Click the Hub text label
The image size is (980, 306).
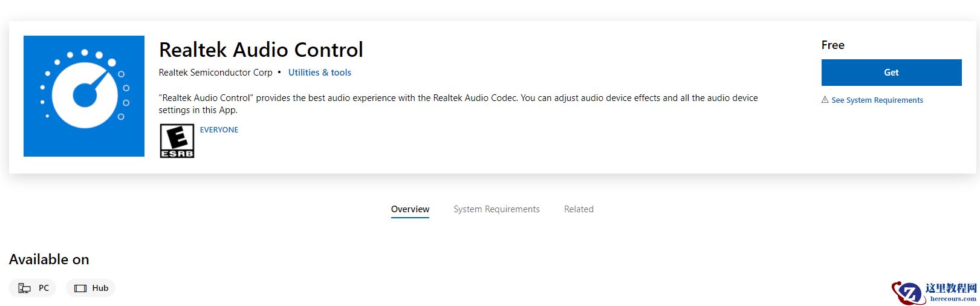tap(100, 288)
